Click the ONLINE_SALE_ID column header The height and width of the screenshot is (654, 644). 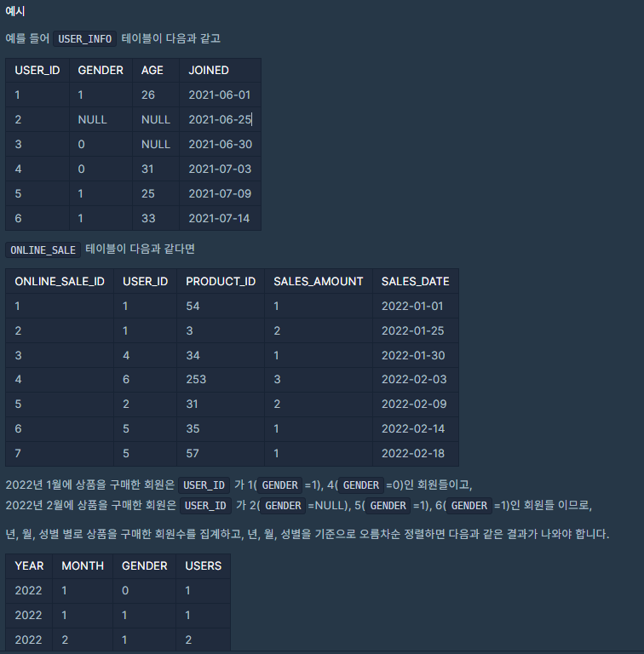[60, 281]
